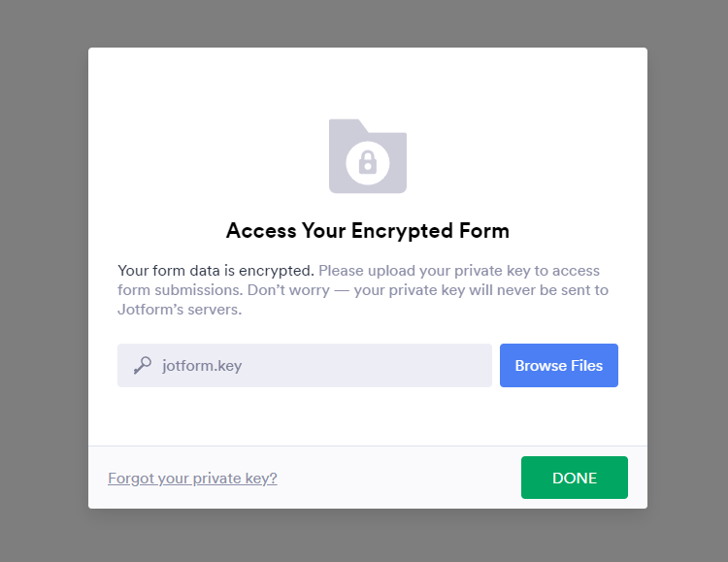Viewport: 728px width, 562px height.
Task: Confirm with the green DONE button
Action: (574, 478)
